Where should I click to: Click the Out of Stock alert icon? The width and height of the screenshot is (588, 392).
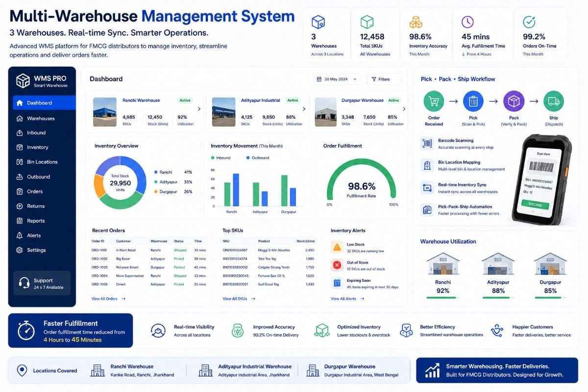tap(337, 265)
